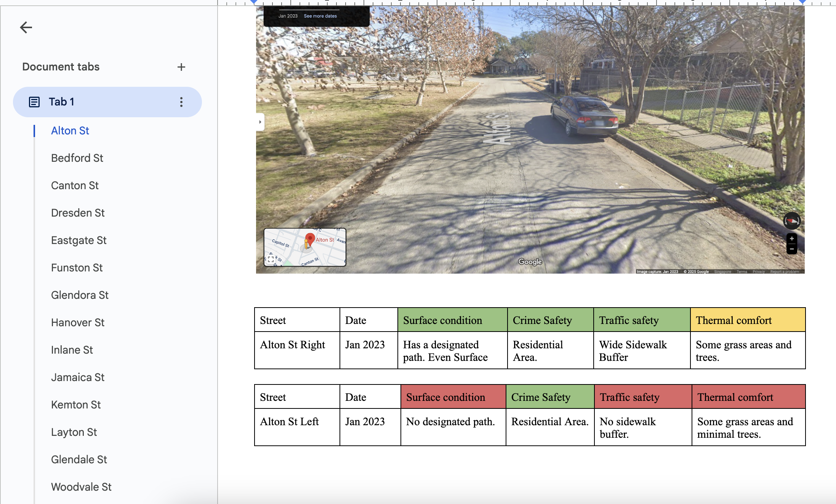Click the back arrow to close outline

26,27
